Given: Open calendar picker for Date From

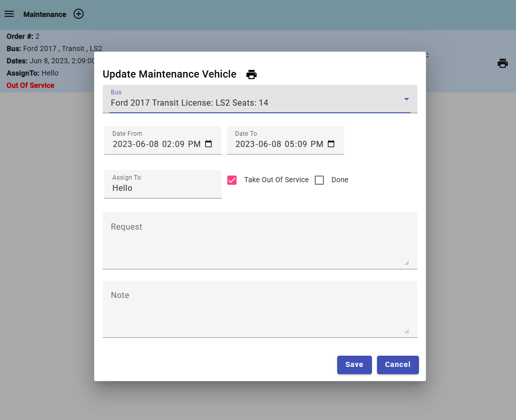Looking at the screenshot, I should click(x=208, y=143).
